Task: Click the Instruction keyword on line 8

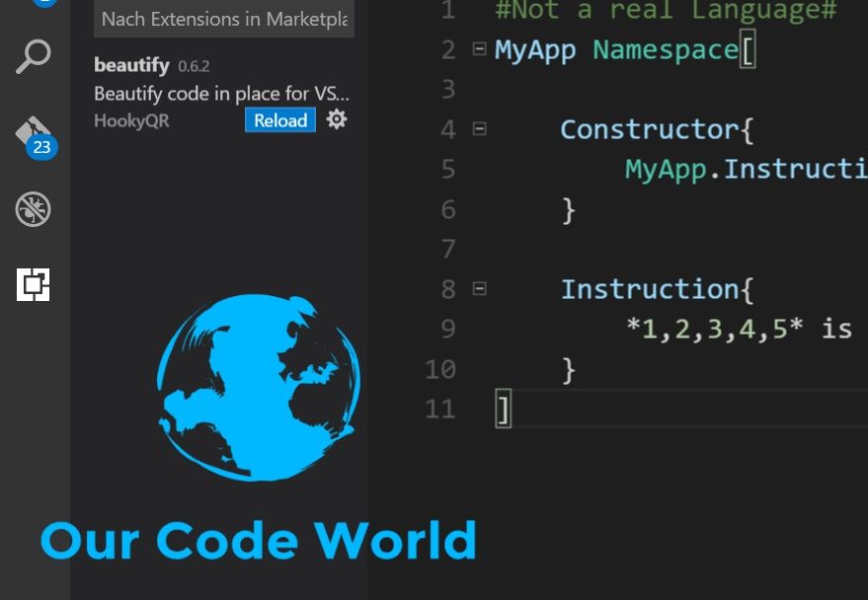Action: pyautogui.click(x=650, y=289)
